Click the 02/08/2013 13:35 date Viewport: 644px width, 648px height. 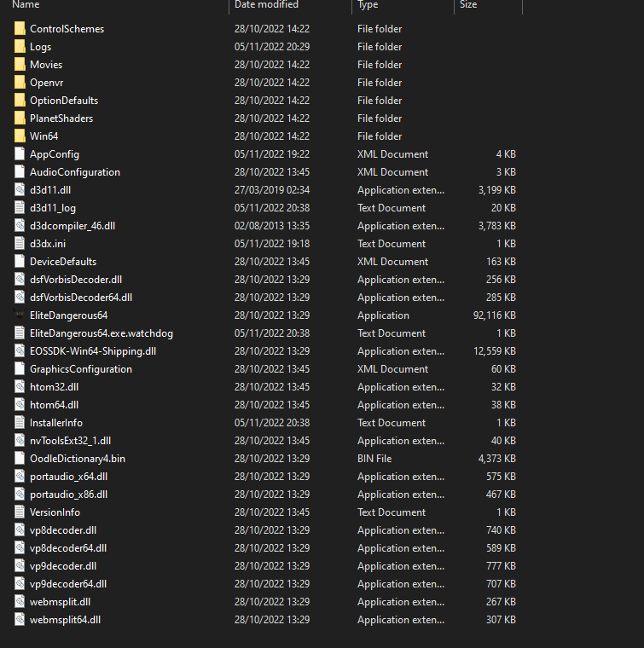[x=272, y=226]
